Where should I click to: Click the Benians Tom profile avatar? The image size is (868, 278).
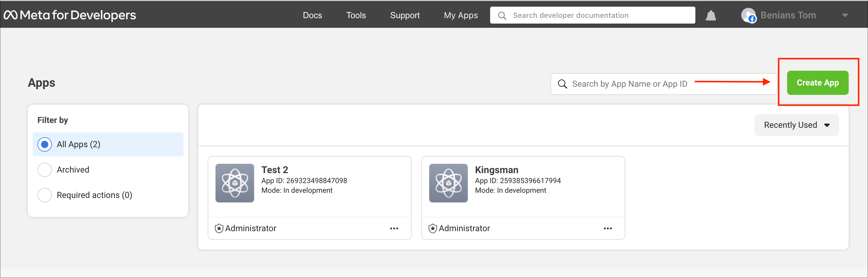[748, 15]
